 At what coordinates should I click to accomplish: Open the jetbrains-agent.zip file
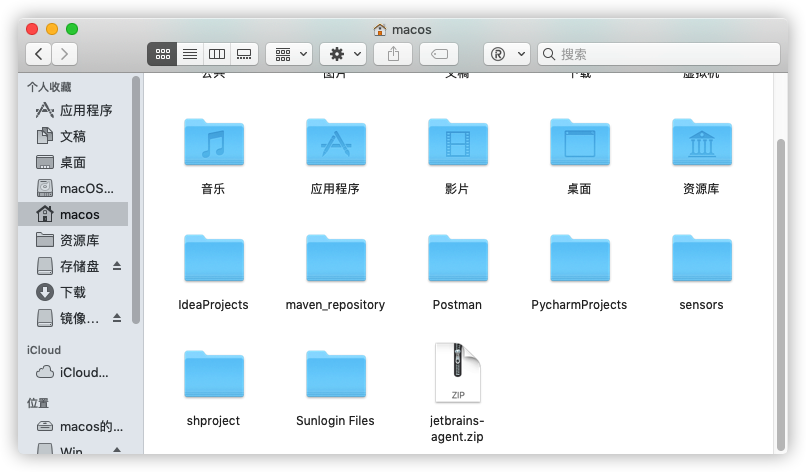pos(457,373)
